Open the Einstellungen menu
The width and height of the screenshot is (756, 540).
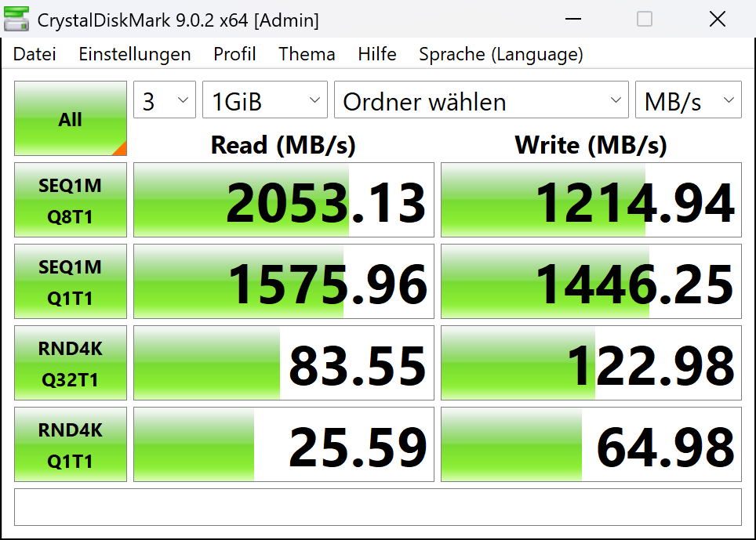[x=135, y=54]
